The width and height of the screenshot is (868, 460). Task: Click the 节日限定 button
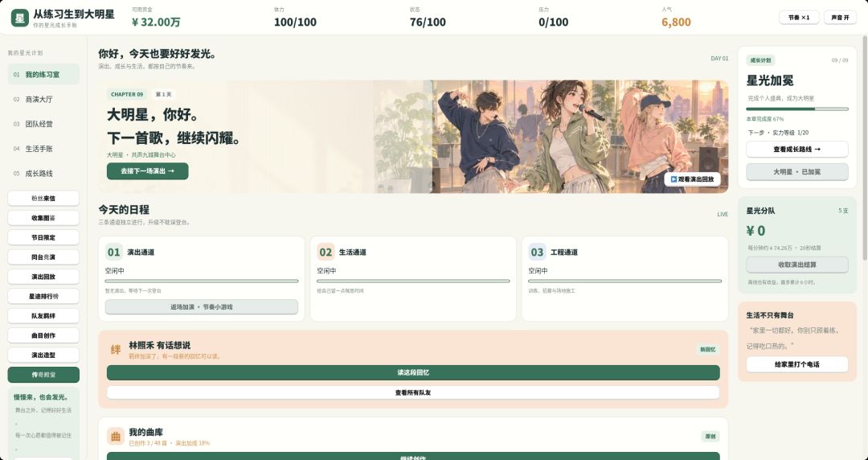click(43, 237)
